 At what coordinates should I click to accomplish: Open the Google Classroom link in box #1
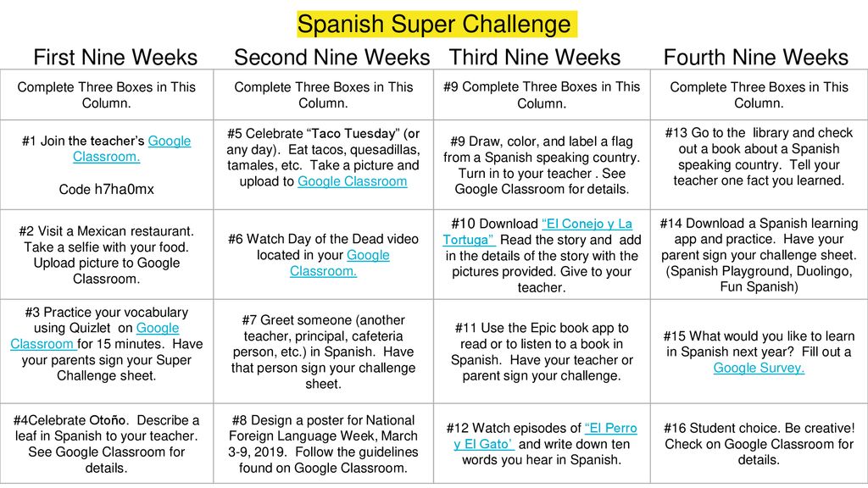[x=131, y=149]
